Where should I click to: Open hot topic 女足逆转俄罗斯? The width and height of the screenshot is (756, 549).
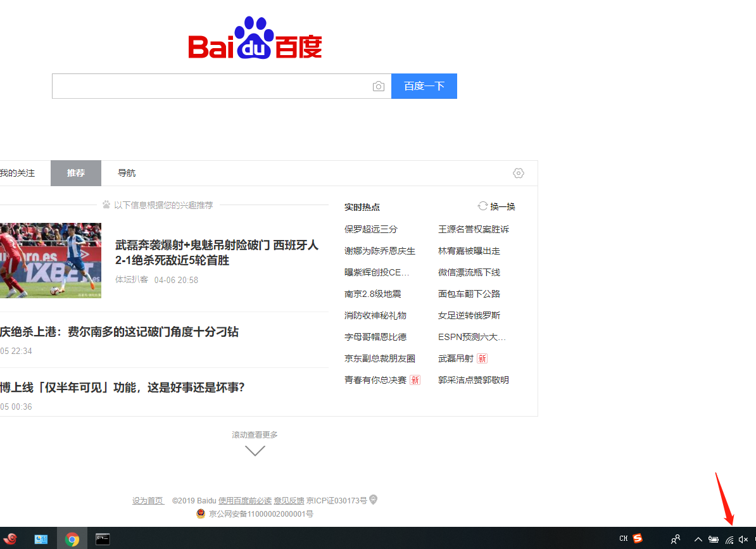pyautogui.click(x=469, y=316)
